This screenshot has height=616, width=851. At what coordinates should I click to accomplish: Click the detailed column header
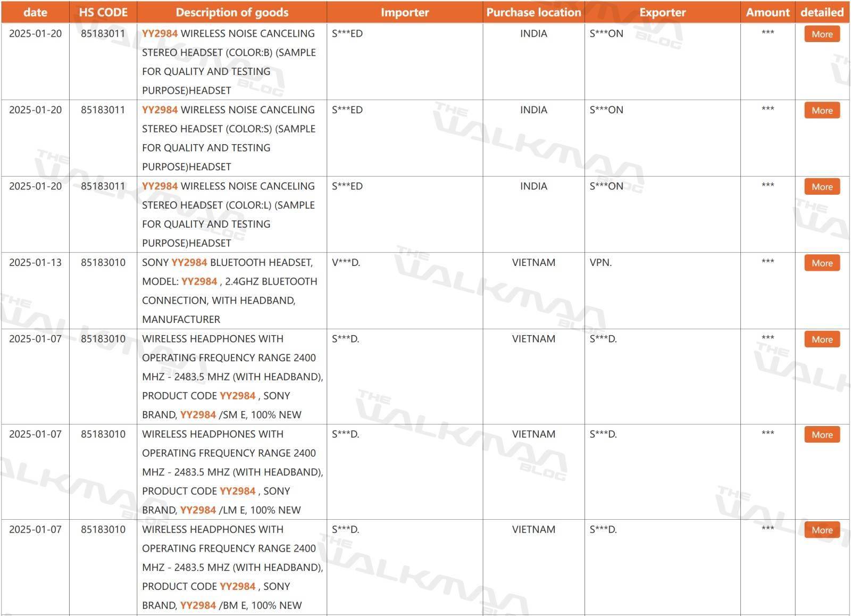(822, 12)
